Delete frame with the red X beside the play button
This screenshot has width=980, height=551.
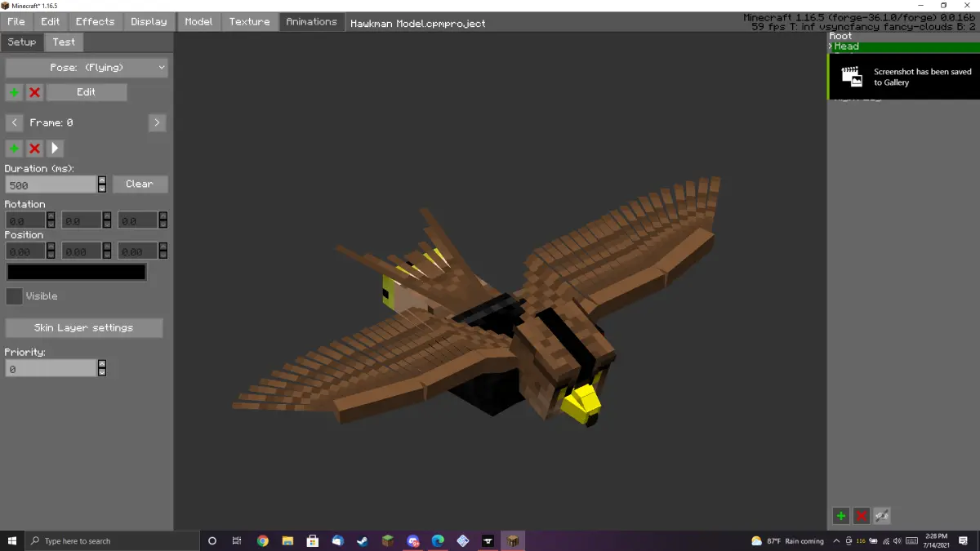pos(34,148)
